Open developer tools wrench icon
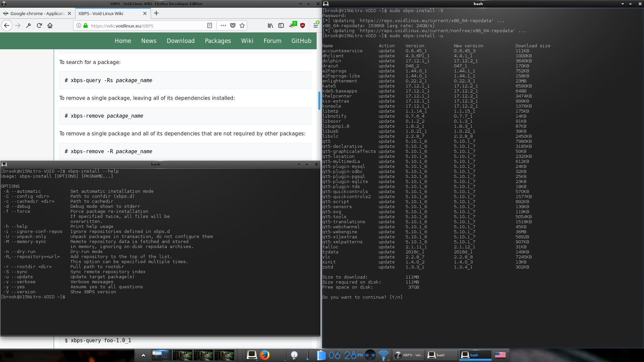 click(x=29, y=25)
